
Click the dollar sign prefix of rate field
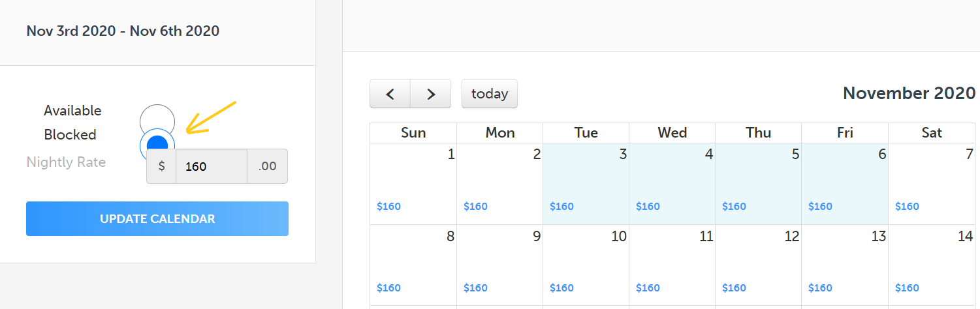161,166
